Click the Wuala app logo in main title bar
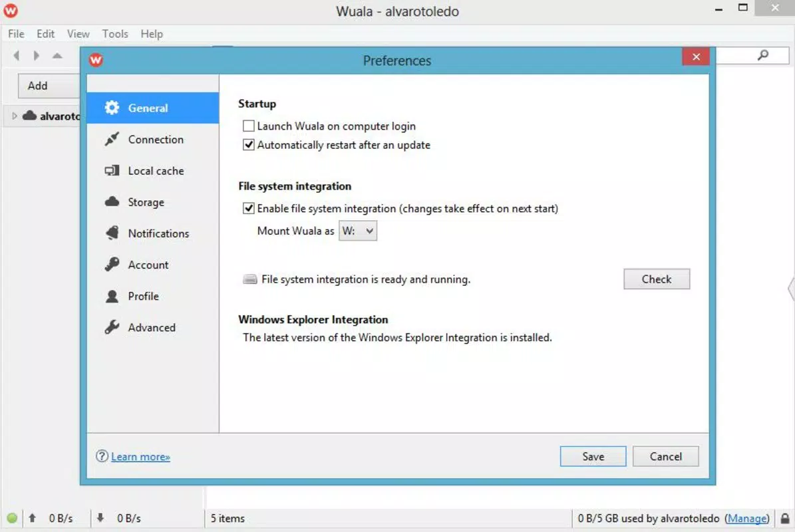Screen dimensions: 795x532 click(x=11, y=10)
